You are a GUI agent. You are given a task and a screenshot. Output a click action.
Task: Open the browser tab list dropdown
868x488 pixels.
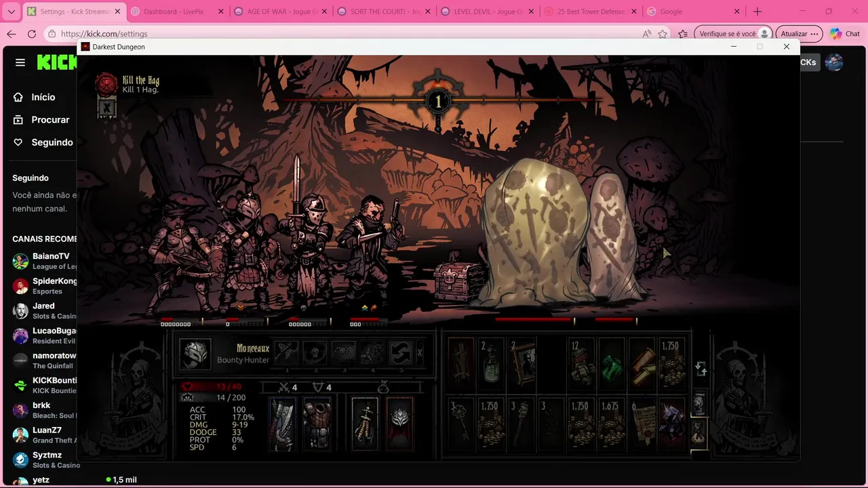point(12,12)
